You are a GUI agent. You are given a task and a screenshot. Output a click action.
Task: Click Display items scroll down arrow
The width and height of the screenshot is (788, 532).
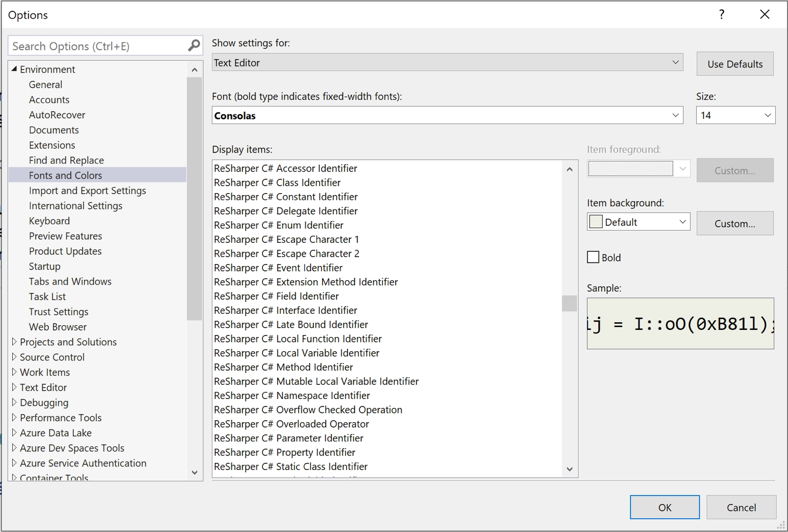click(x=569, y=469)
